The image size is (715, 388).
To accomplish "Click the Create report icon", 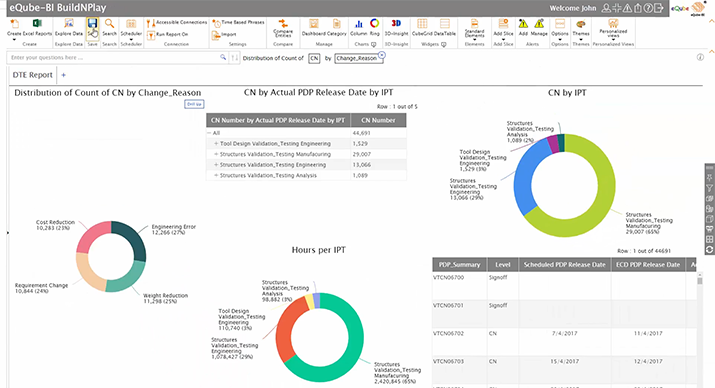I will point(14,24).
